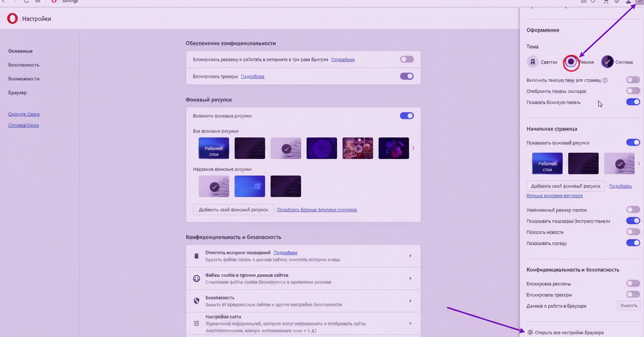This screenshot has height=337, width=644.
Task: Click the shopping cart icon in the toolbar
Action: [606, 2]
